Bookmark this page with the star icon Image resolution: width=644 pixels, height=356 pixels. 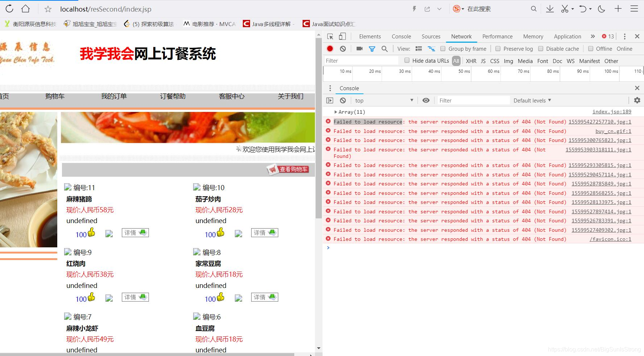point(48,9)
